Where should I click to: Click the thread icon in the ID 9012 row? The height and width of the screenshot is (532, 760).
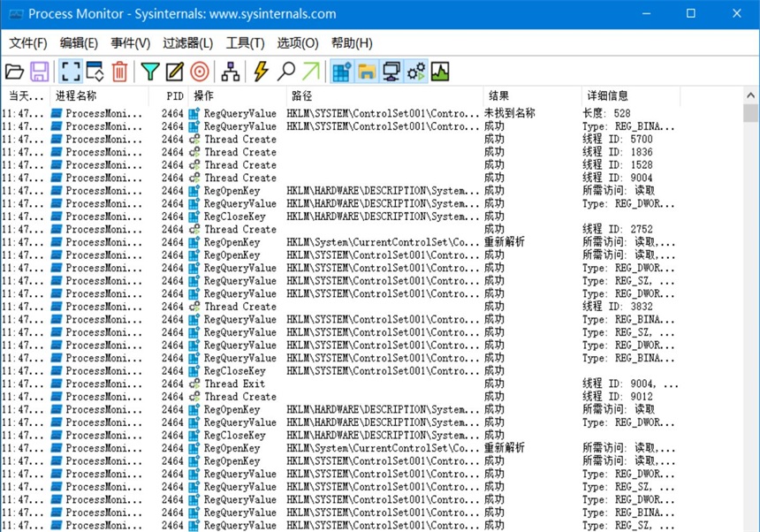(194, 396)
